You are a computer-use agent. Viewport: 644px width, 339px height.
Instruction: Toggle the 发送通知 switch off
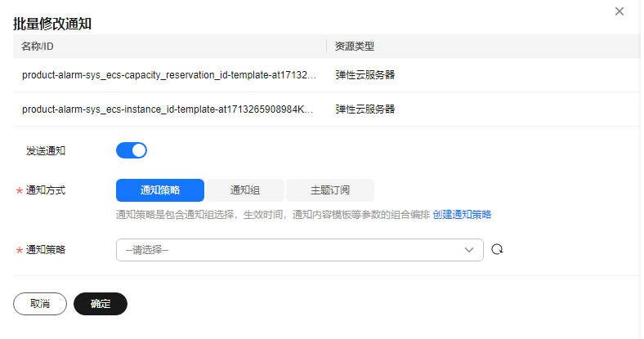[x=132, y=150]
